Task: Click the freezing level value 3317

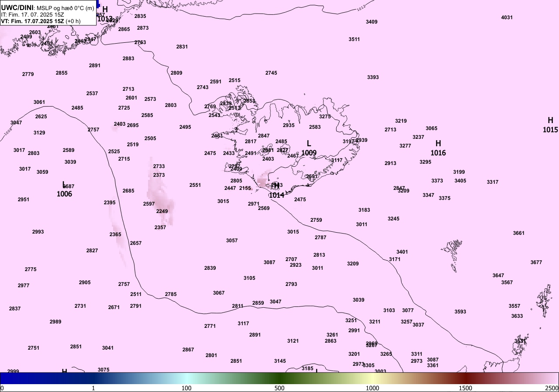Action: tap(493, 182)
